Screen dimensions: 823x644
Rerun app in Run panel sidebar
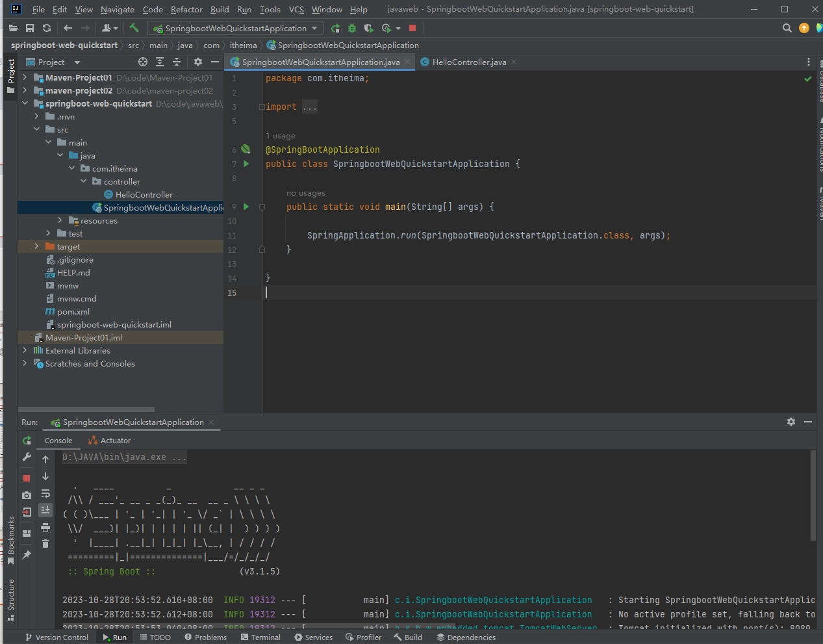pos(27,441)
